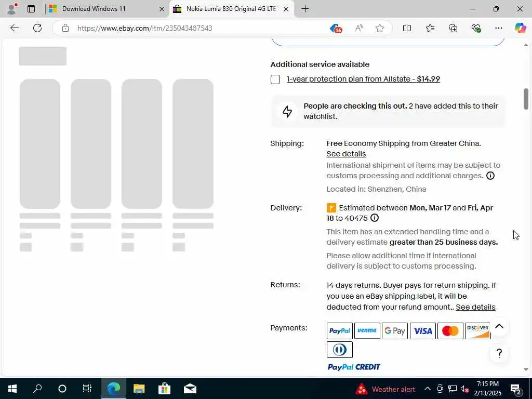Reload the eBay page
This screenshot has height=399, width=532.
click(37, 28)
